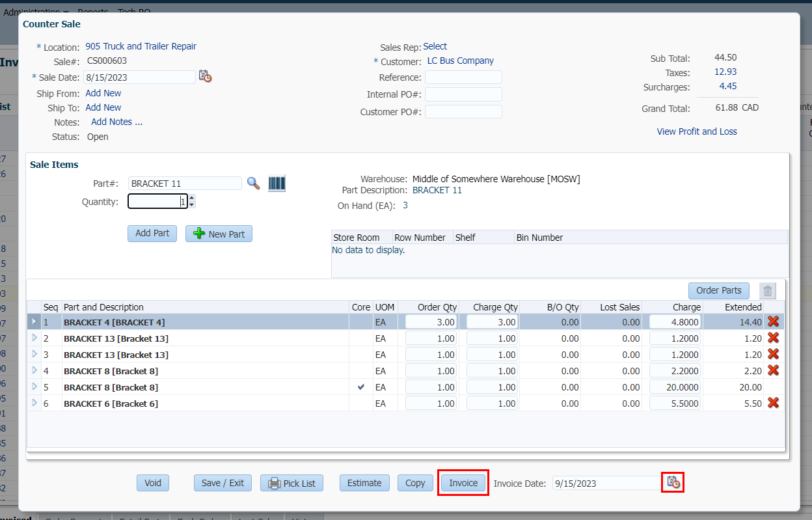This screenshot has width=812, height=520.
Task: Open the Invoice Date calendar picker icon
Action: (673, 483)
